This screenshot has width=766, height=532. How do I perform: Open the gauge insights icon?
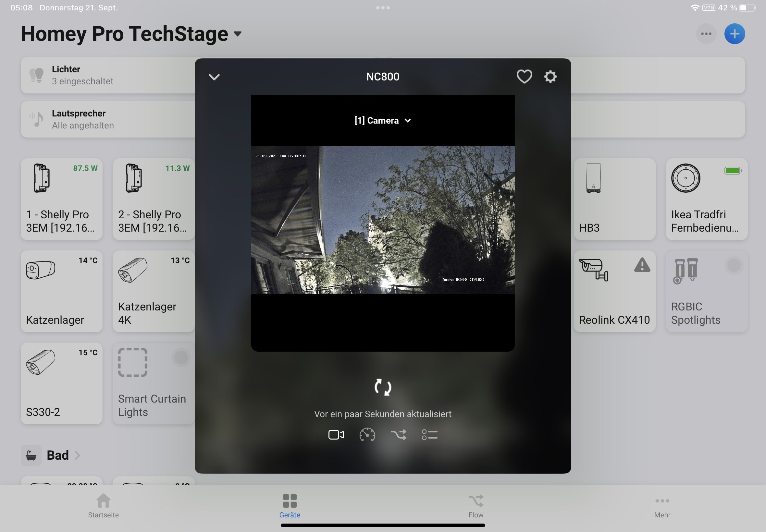367,435
